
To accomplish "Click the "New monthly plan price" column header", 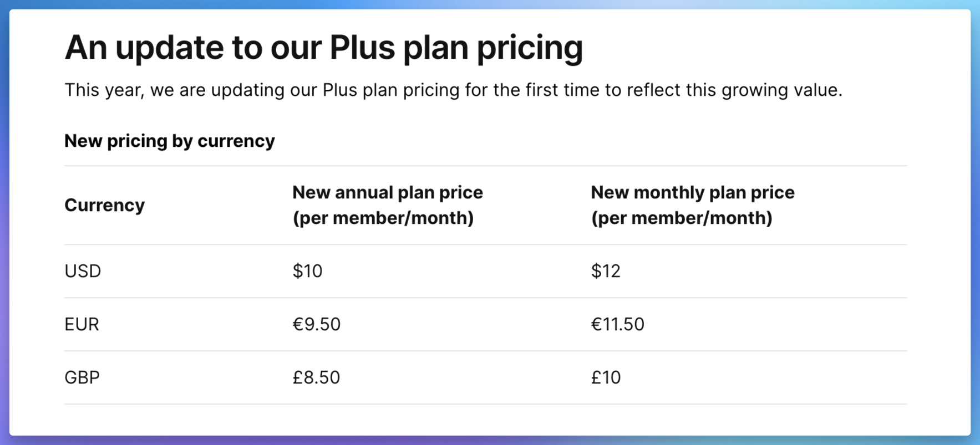I will (x=692, y=192).
